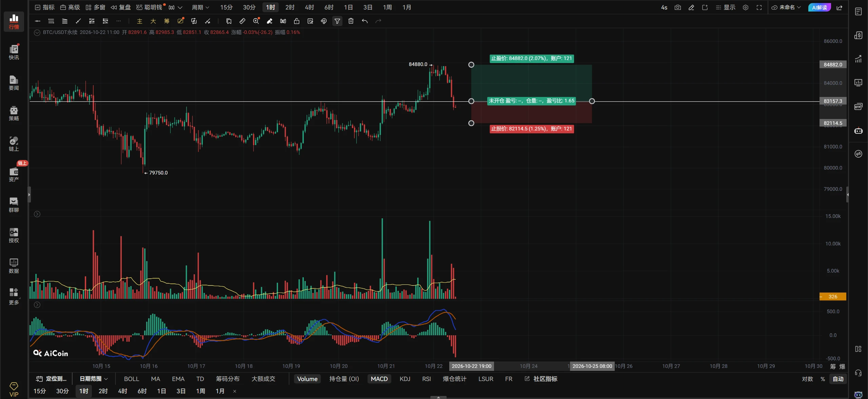Viewport: 868px width, 399px height.
Task: Switch to the 1日 timeframe at top
Action: coord(348,7)
